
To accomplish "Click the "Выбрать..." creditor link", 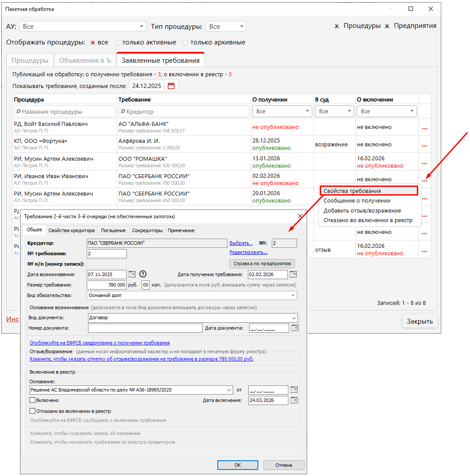I will coord(241,243).
